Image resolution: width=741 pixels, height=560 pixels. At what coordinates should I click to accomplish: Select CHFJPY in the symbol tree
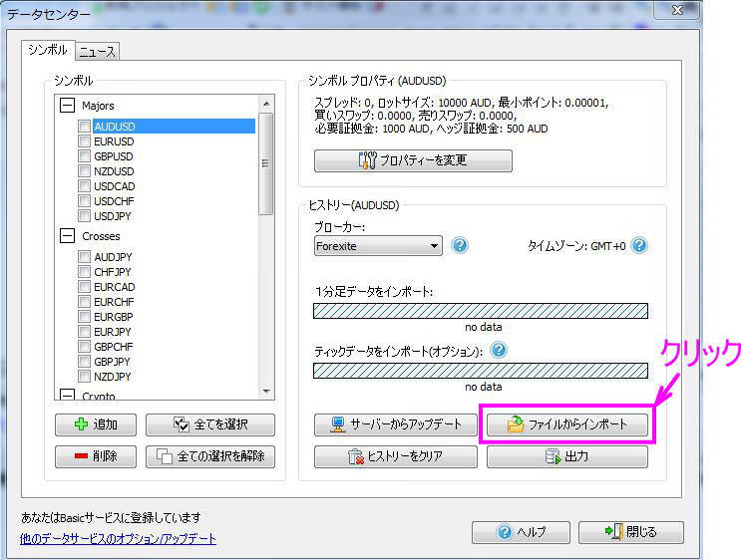[x=113, y=271]
